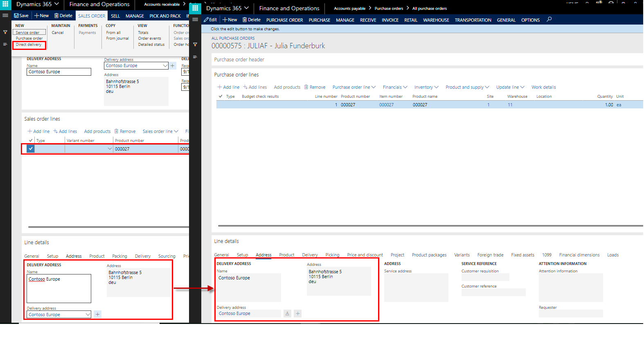644x344 pixels.
Task: Click the Requester field
Action: coord(571,314)
